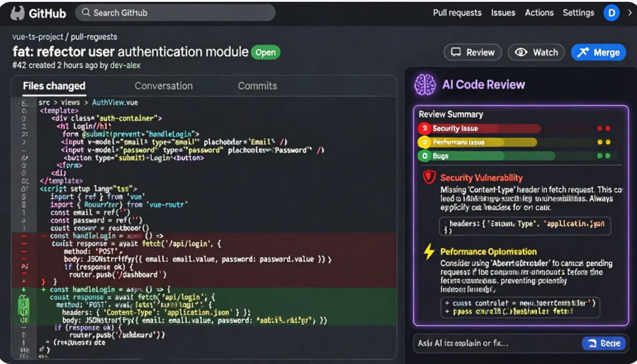Open Pull requests in the top navigation
Image resolution: width=637 pixels, height=364 pixels.
tap(457, 13)
